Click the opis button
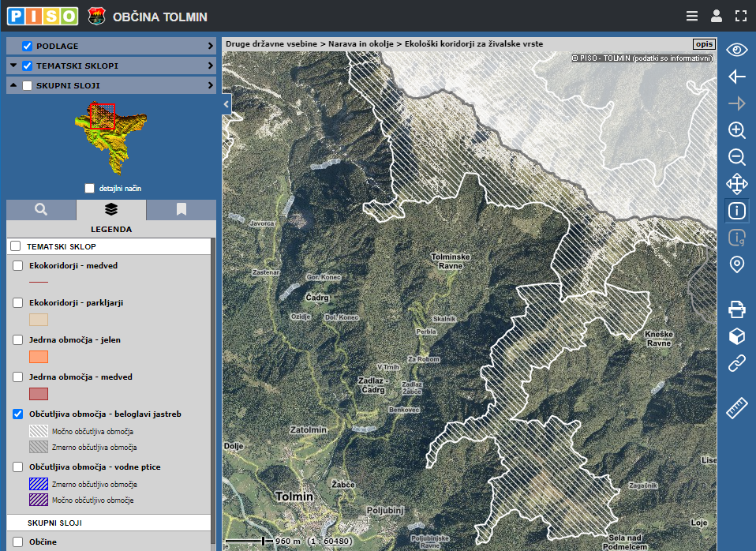This screenshot has height=551, width=756. [x=704, y=44]
